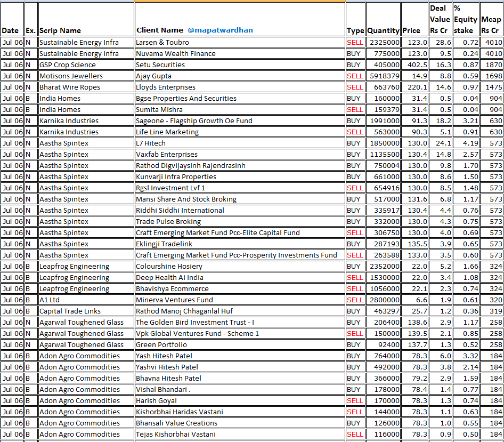Click the A1 Ltd scrip cell

[86, 300]
